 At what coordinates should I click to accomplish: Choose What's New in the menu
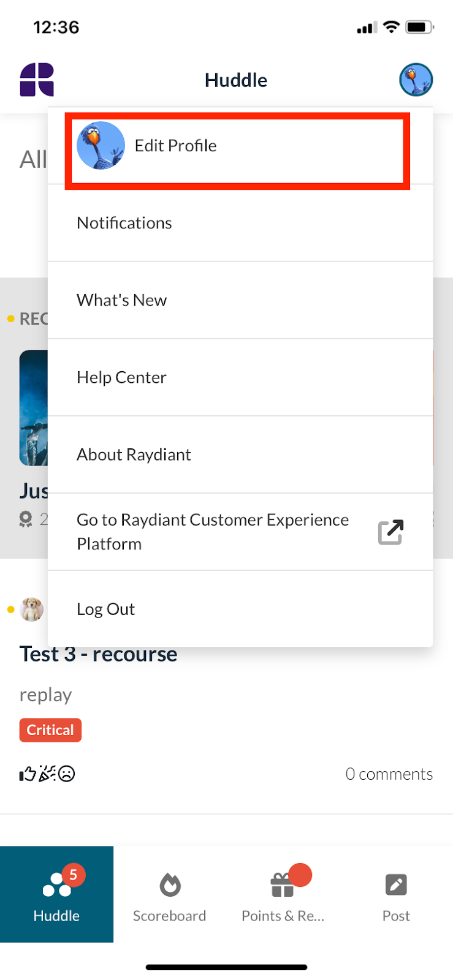point(240,300)
